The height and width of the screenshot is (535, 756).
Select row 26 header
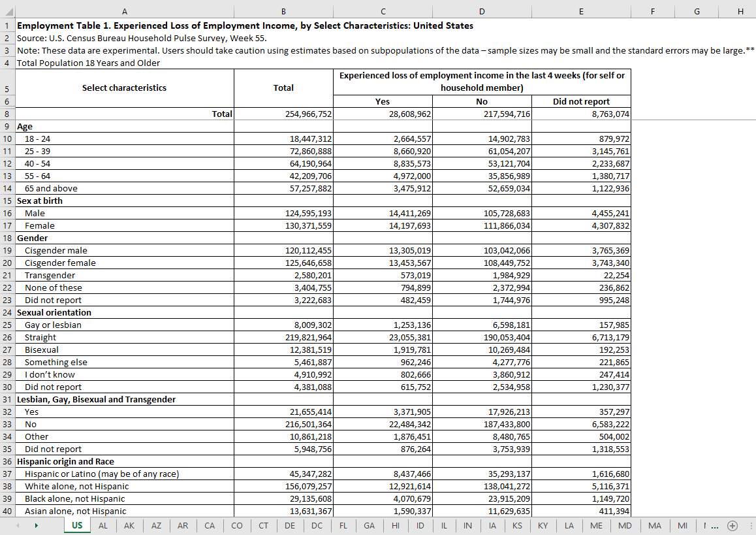coord(7,337)
